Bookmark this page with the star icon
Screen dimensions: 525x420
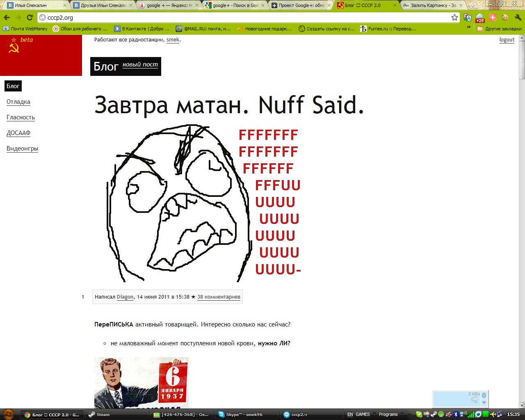click(x=454, y=18)
